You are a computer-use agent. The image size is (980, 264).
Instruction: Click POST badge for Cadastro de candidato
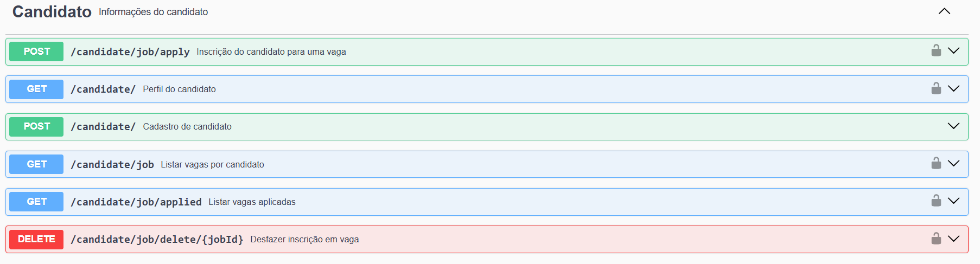point(36,126)
